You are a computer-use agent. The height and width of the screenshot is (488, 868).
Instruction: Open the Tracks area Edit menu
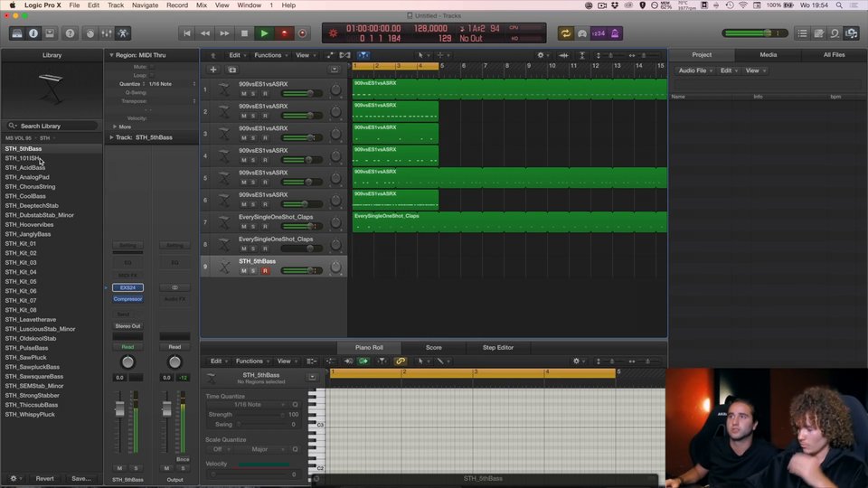(238, 55)
